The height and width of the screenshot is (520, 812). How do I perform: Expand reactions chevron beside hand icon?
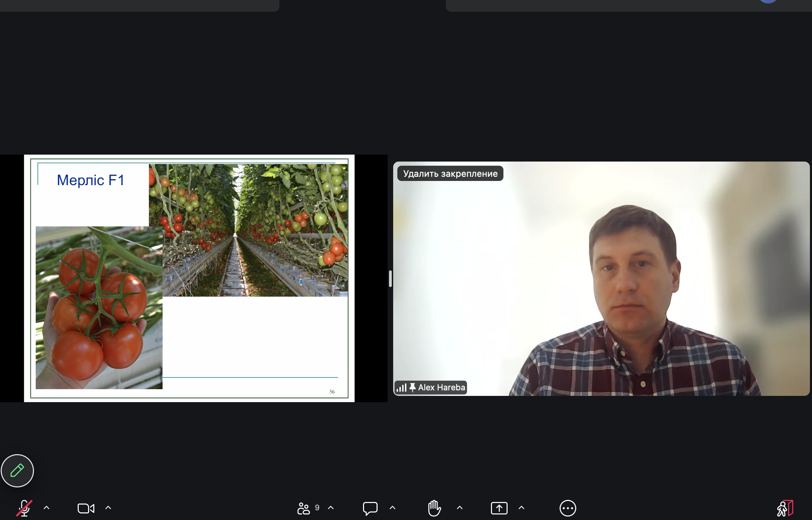point(460,508)
